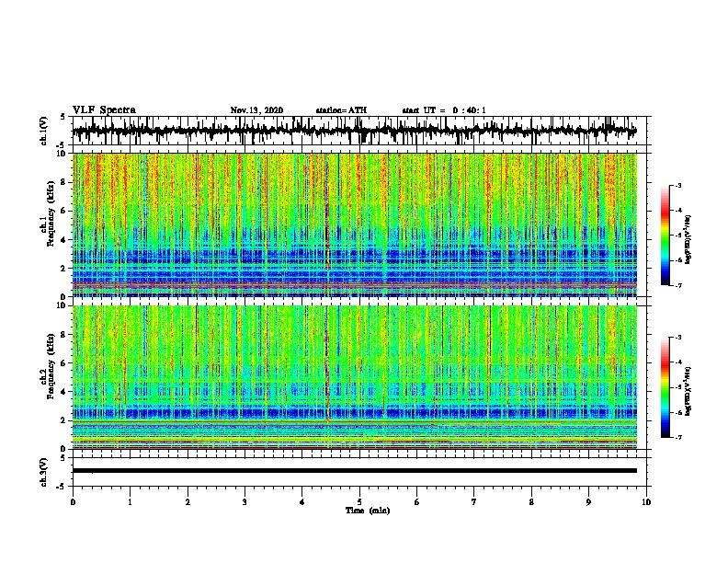Image resolution: width=728 pixels, height=563 pixels.
Task: Click the x-axis tick label "1"
Action: (x=130, y=502)
